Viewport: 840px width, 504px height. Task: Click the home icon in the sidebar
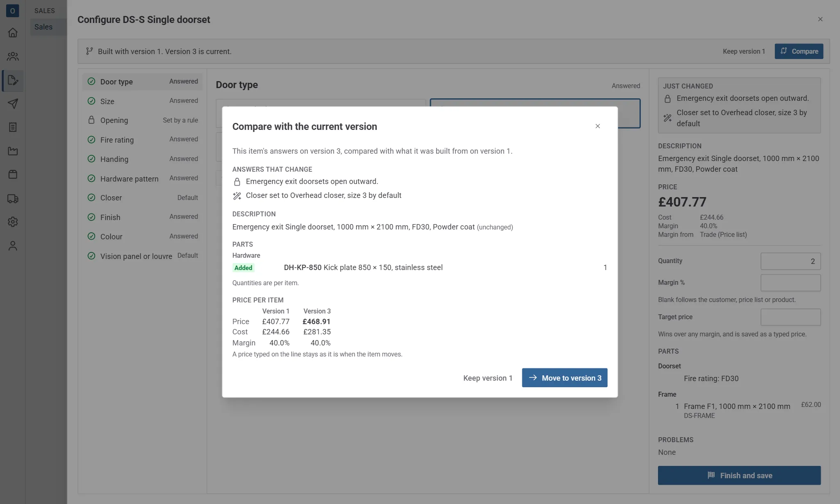pos(13,33)
